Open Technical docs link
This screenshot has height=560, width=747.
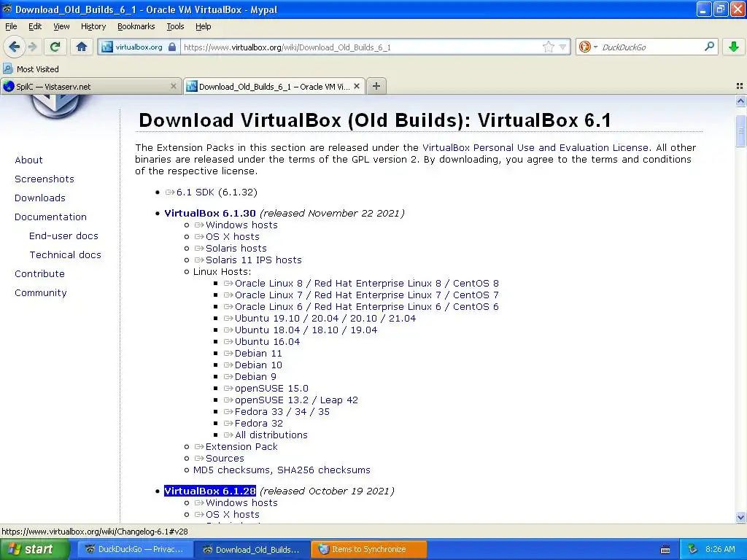tap(65, 255)
